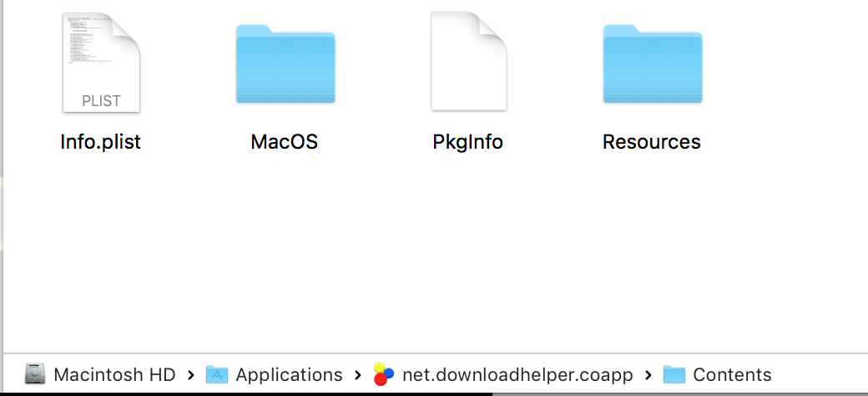Click the Contents folder icon in path bar

pyautogui.click(x=674, y=375)
